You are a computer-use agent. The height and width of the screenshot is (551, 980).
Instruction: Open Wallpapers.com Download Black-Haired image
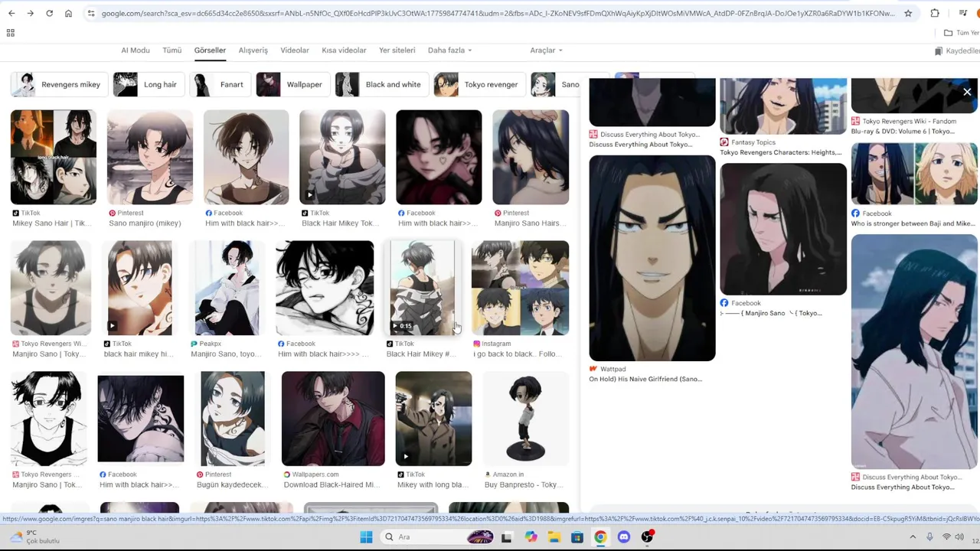point(333,419)
